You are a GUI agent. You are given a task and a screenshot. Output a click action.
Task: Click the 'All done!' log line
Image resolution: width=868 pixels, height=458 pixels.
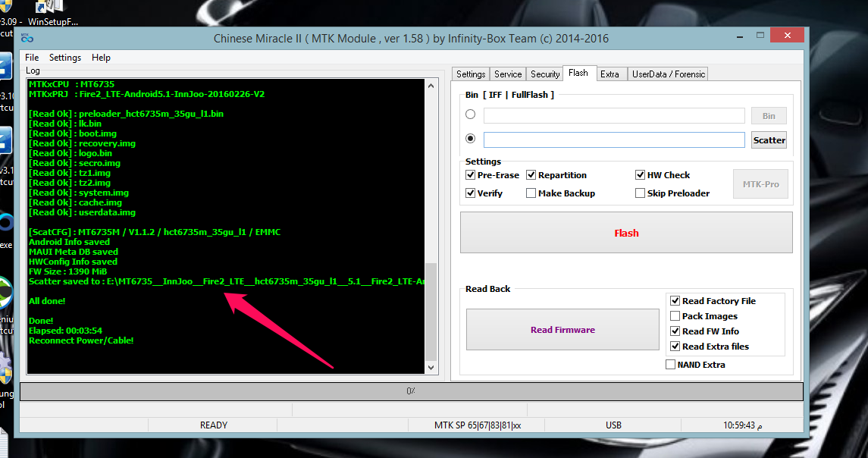(x=47, y=301)
